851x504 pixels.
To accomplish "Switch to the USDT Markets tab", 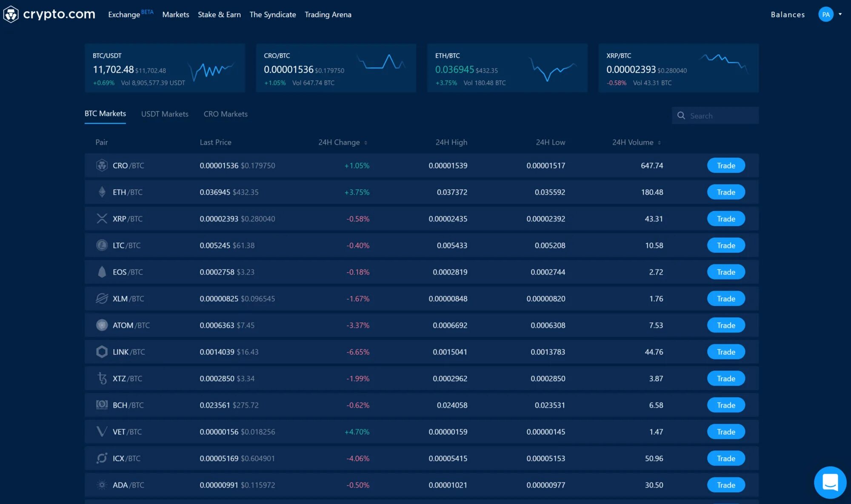I will point(165,114).
